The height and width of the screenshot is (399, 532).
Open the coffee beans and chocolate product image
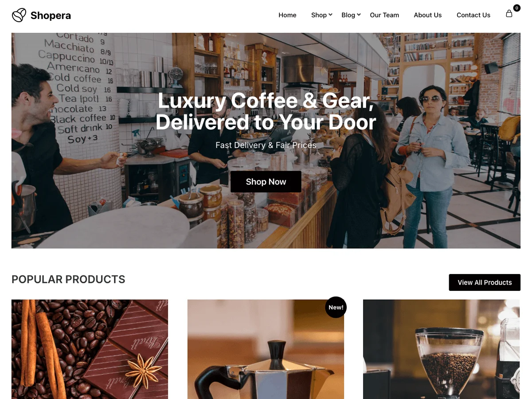pyautogui.click(x=90, y=349)
